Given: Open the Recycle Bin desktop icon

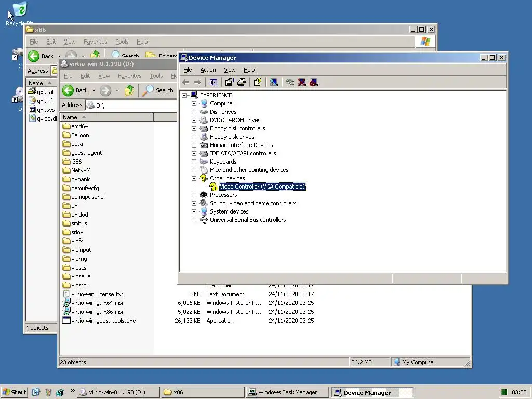Looking at the screenshot, I should [20, 14].
